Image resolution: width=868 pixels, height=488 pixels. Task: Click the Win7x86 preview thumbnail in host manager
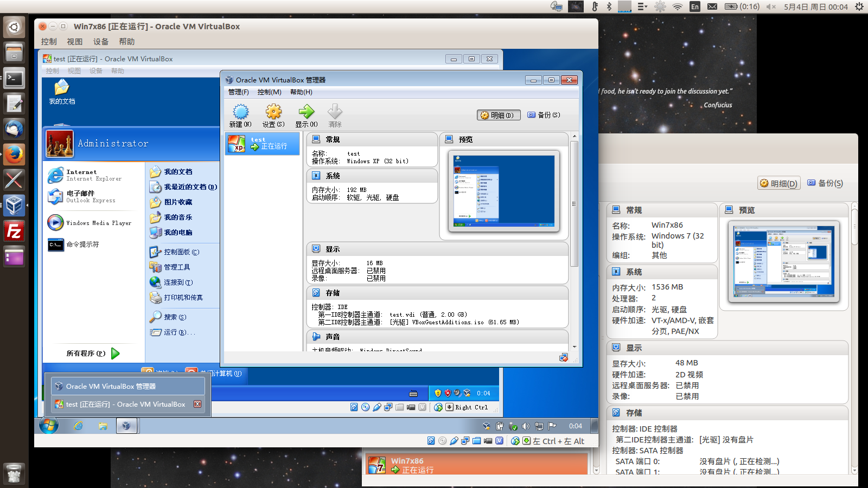coord(784,261)
